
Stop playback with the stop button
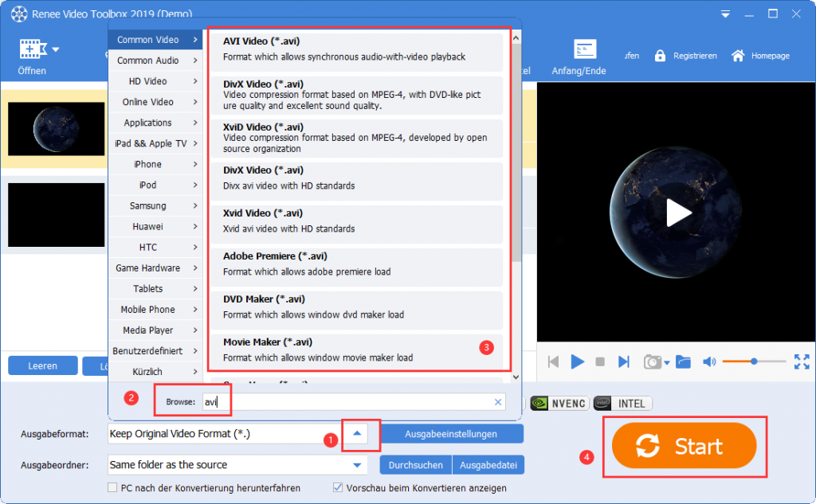[x=600, y=361]
